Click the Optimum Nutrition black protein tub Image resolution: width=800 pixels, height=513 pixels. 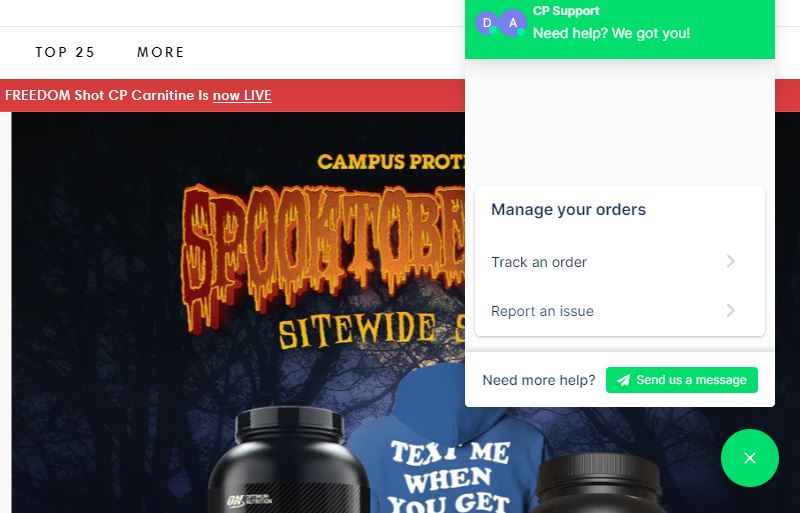289,459
